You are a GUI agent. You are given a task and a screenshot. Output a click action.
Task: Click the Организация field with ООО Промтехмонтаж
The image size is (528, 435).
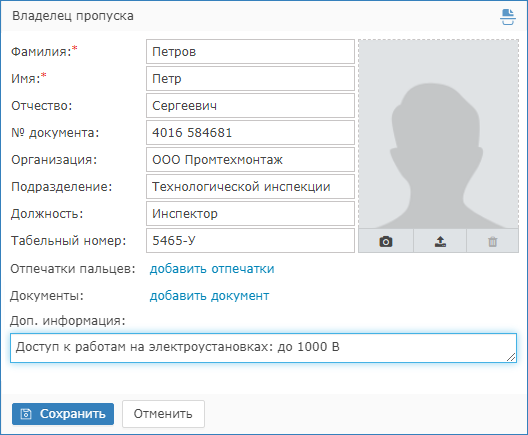250,160
